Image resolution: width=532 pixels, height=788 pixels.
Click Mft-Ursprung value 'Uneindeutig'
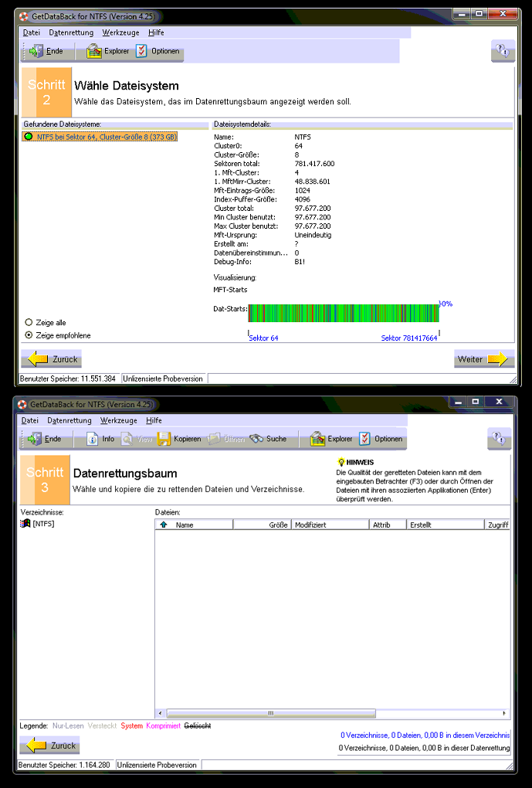click(313, 235)
